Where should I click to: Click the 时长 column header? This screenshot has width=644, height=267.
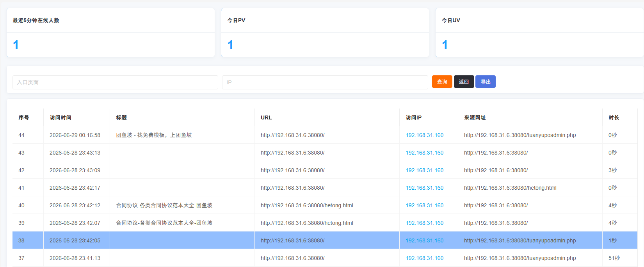click(614, 117)
